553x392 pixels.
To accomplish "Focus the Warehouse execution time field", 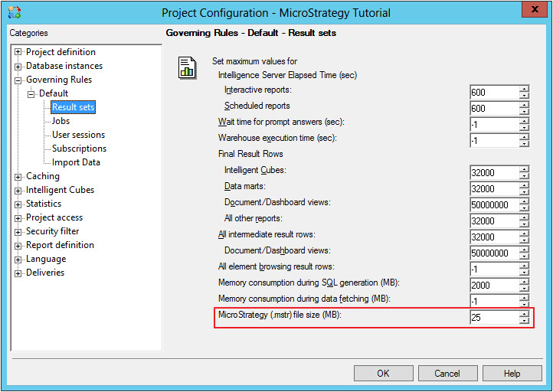I will [495, 141].
